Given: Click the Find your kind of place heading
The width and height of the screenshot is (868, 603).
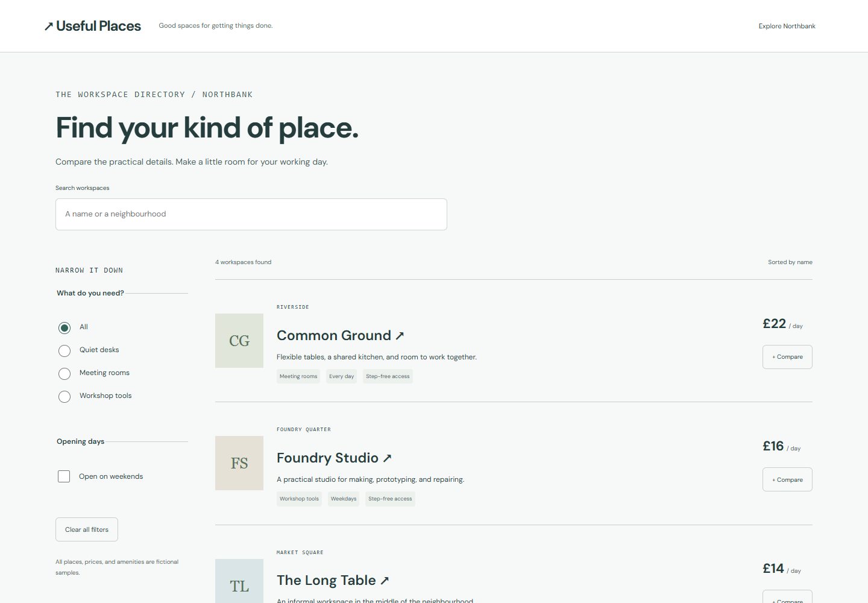Looking at the screenshot, I should coord(207,128).
